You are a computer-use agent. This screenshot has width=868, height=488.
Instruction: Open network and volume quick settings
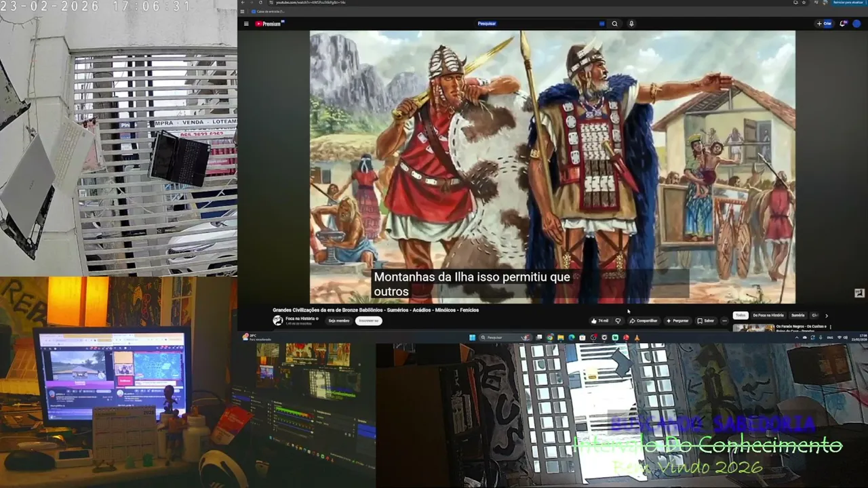[x=842, y=338]
